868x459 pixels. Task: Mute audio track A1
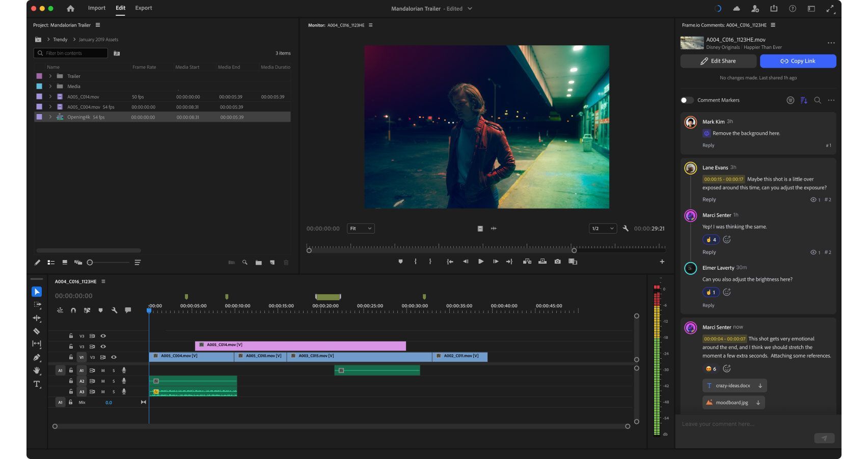pos(103,370)
